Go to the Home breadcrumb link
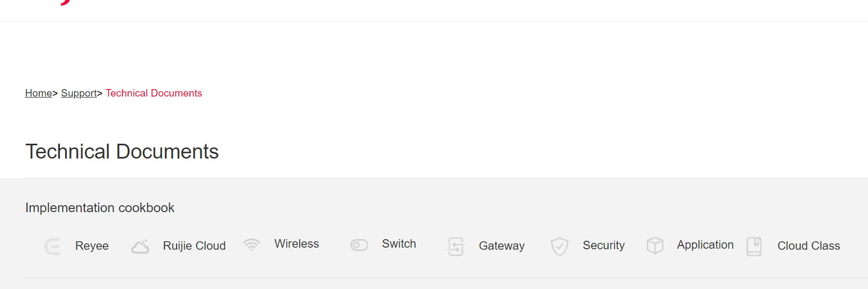868x289 pixels. click(39, 93)
